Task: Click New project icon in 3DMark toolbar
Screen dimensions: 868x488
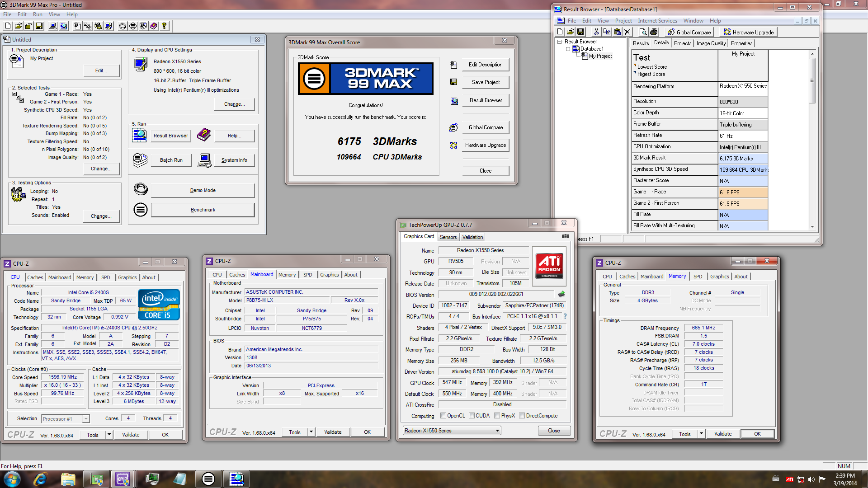Action: click(x=8, y=26)
